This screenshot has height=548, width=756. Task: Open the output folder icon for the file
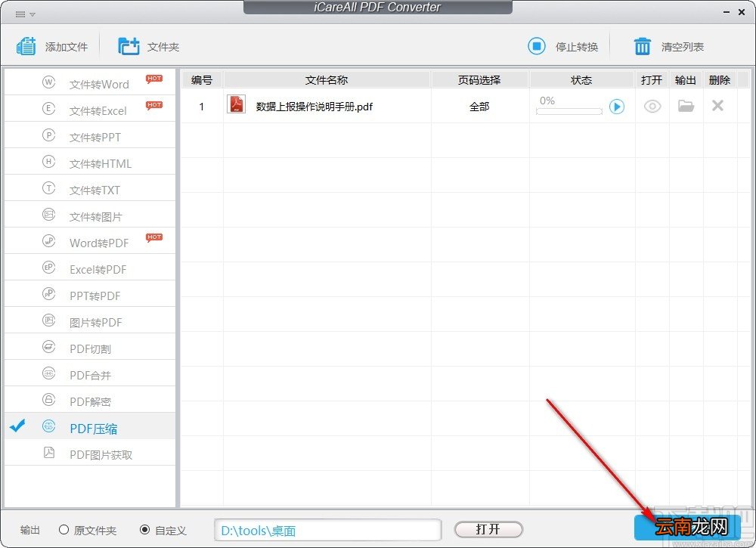coord(686,106)
